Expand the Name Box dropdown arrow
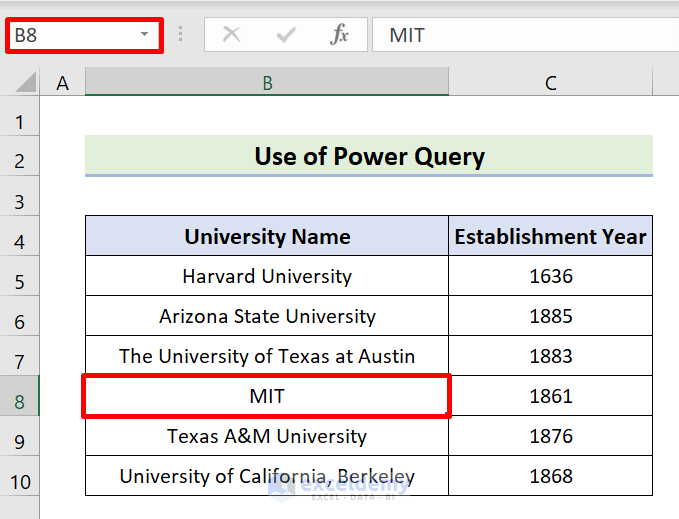The image size is (679, 519). tap(145, 35)
